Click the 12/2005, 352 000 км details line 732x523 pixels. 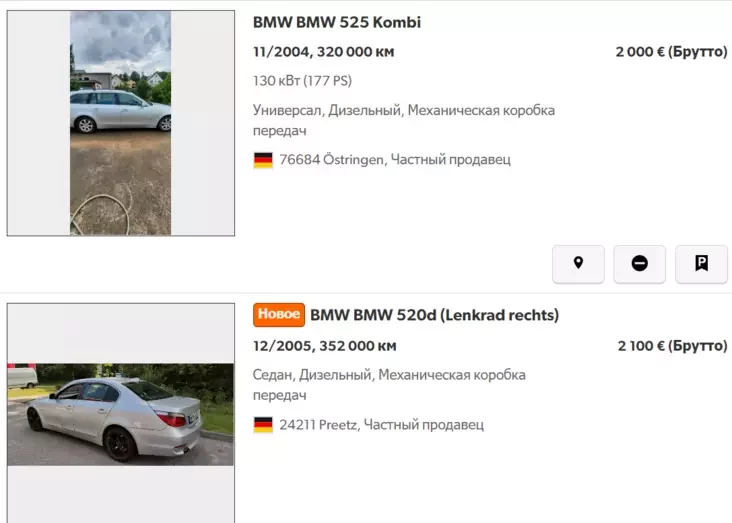click(x=324, y=346)
